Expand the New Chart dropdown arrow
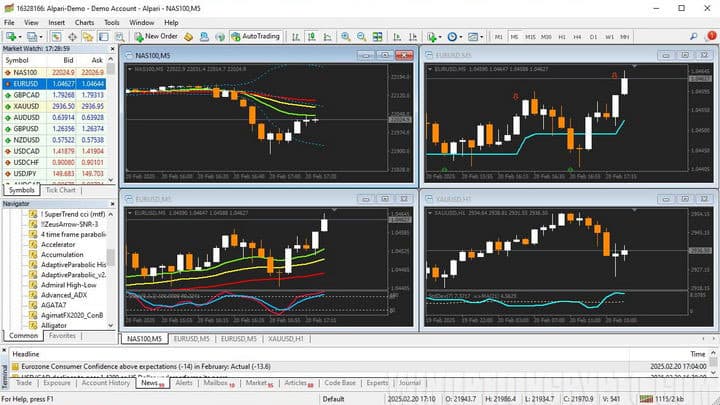720x405 pixels. (20, 37)
